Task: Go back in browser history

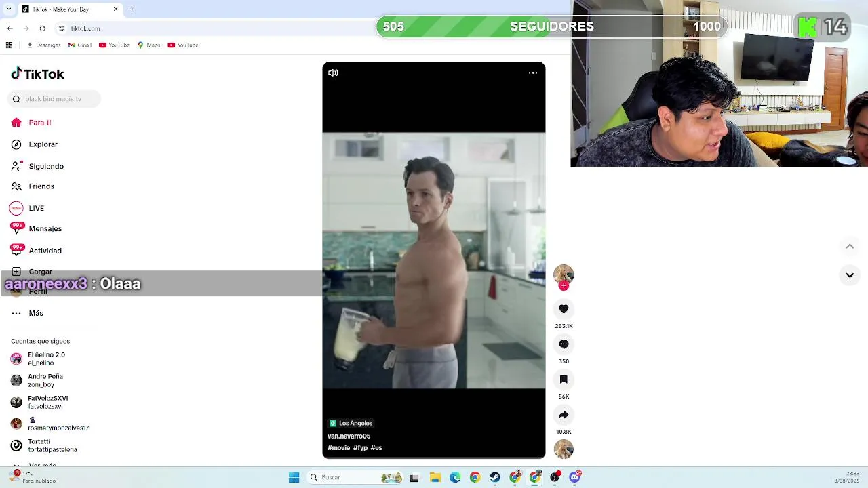Action: pyautogui.click(x=9, y=28)
